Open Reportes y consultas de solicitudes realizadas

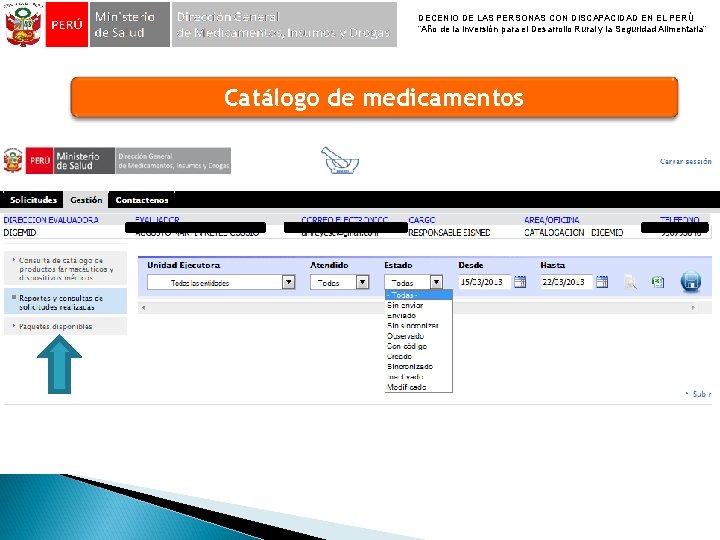click(65, 302)
